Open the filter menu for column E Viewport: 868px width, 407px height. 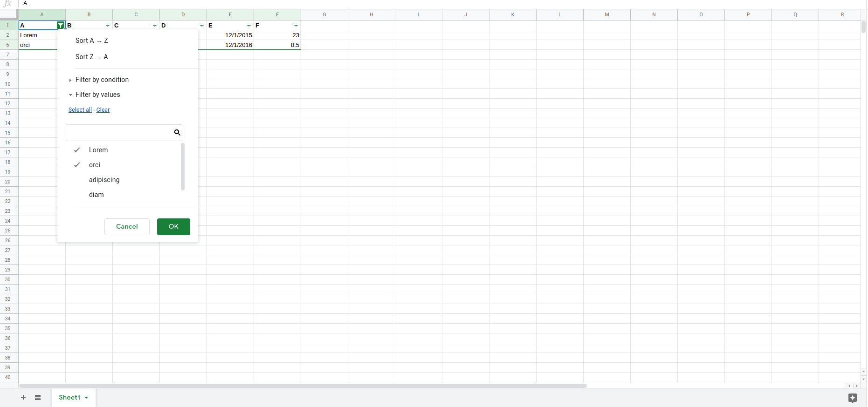point(249,26)
